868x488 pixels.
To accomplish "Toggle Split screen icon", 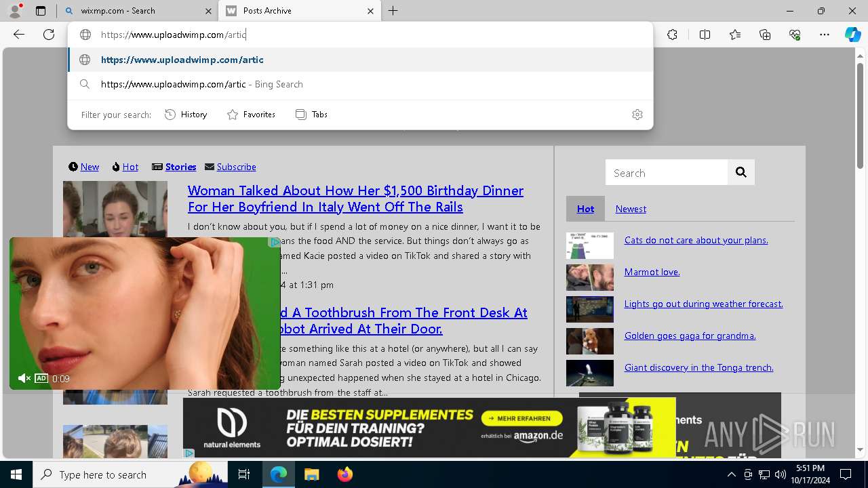I will 705,35.
